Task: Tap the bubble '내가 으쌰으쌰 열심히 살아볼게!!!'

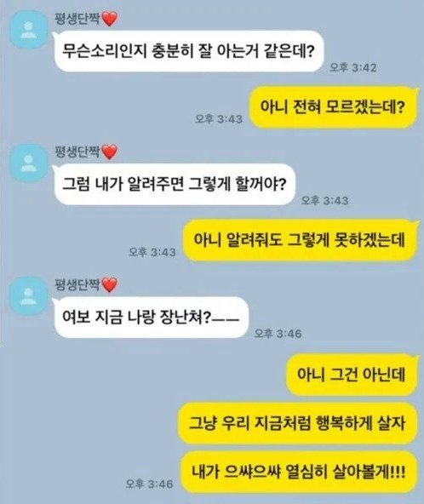Action: coord(299,472)
